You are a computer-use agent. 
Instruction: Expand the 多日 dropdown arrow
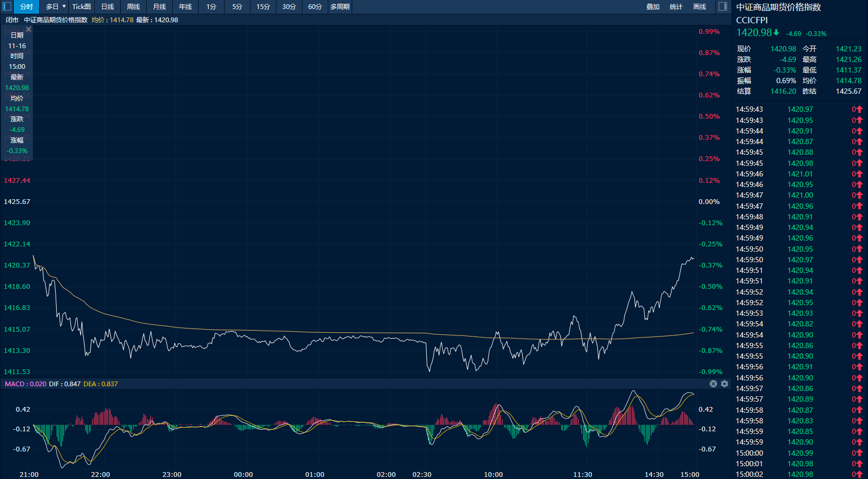(64, 7)
